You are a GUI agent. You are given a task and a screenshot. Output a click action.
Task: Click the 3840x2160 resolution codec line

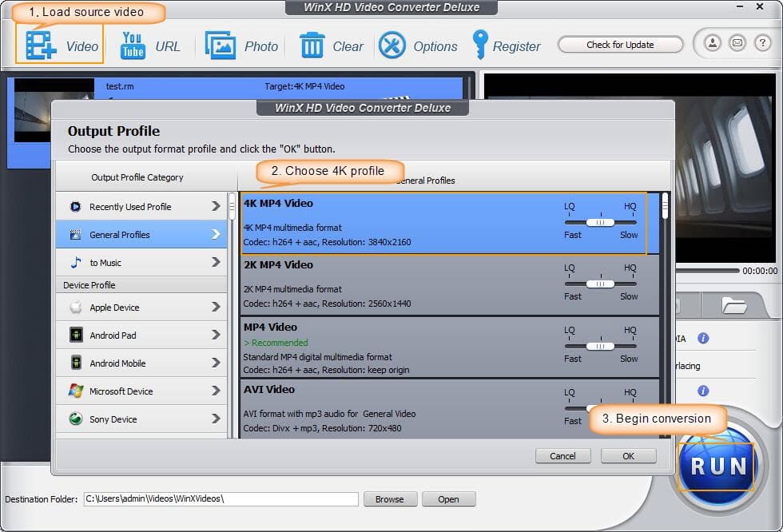[327, 242]
